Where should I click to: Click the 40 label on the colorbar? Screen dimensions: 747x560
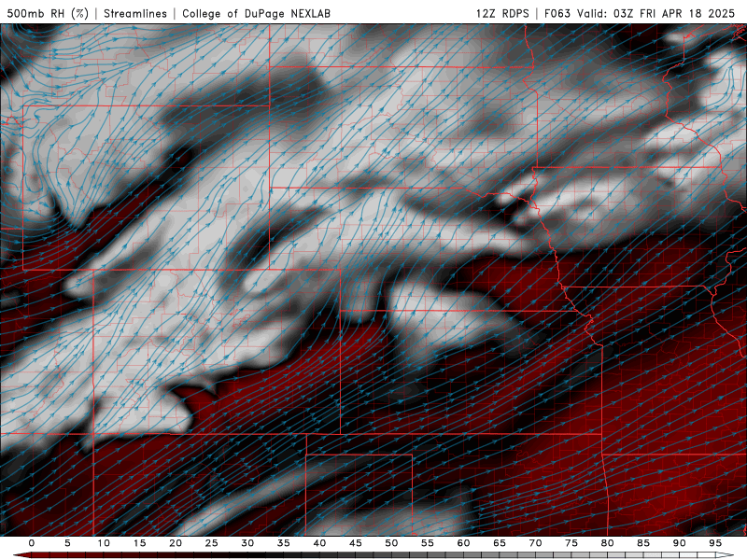tap(319, 543)
